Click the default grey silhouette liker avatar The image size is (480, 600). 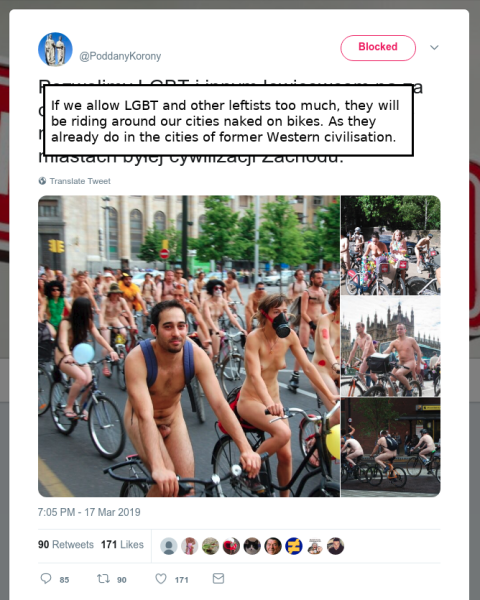168,546
